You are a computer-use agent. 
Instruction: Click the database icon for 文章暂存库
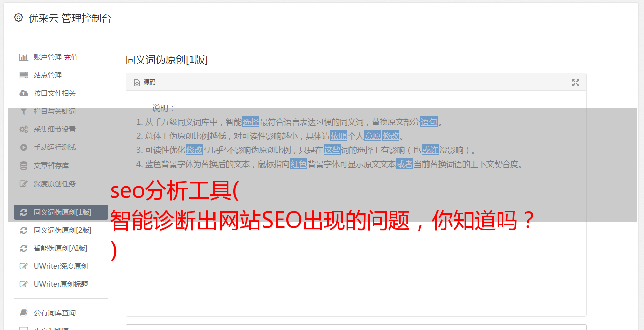(x=23, y=166)
